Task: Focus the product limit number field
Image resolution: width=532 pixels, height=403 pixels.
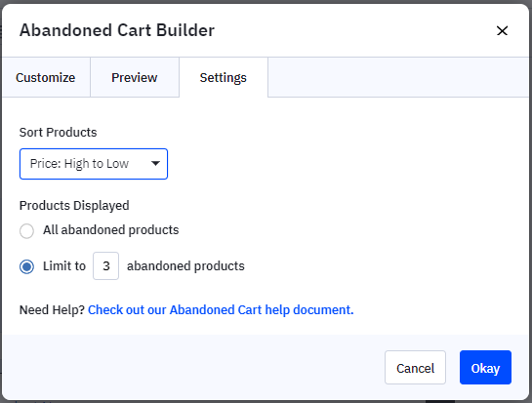Action: 105,266
